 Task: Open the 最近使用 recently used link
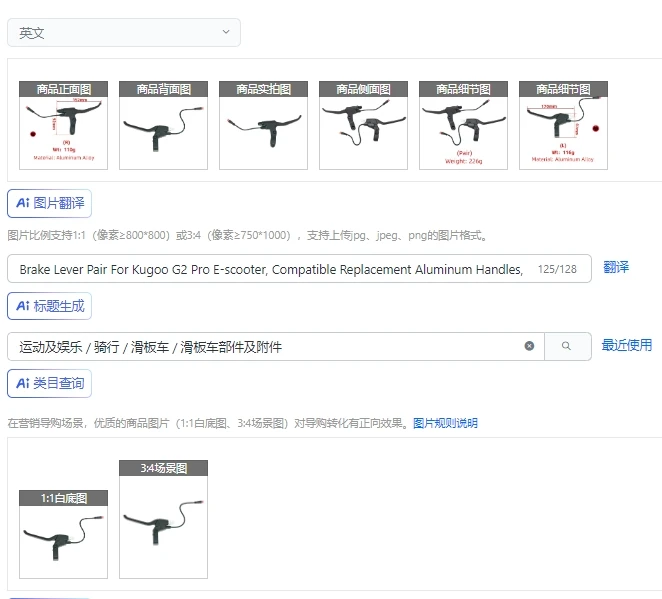(x=627, y=345)
